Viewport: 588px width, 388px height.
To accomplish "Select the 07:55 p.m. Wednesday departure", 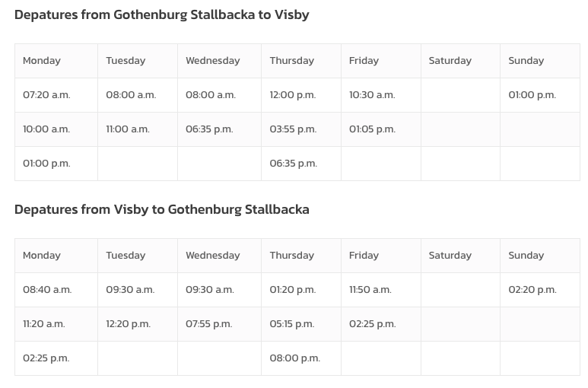I will pos(208,324).
